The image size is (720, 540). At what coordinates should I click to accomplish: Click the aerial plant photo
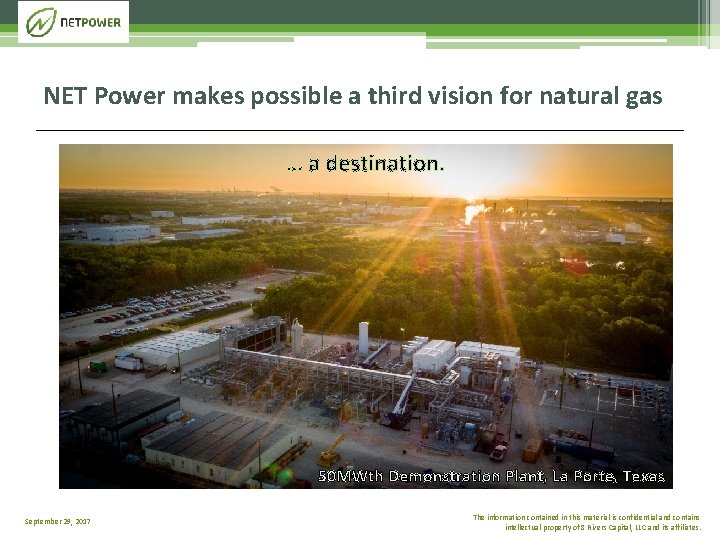[366, 316]
